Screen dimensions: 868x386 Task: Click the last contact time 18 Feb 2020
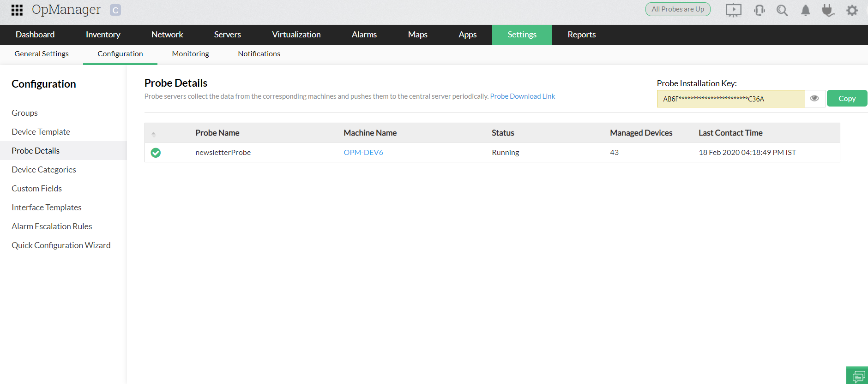(747, 153)
